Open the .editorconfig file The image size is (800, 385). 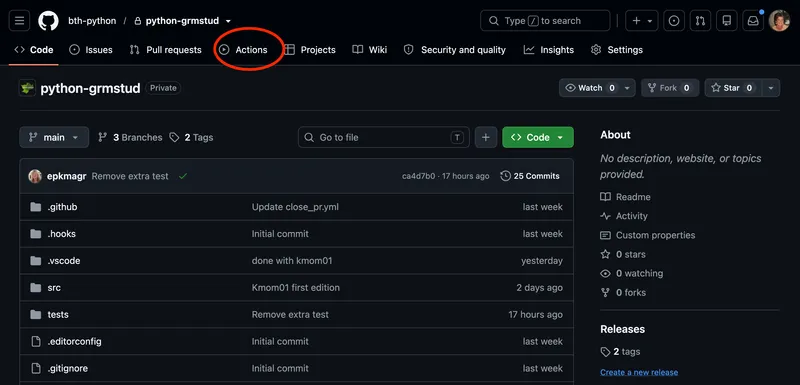click(74, 342)
